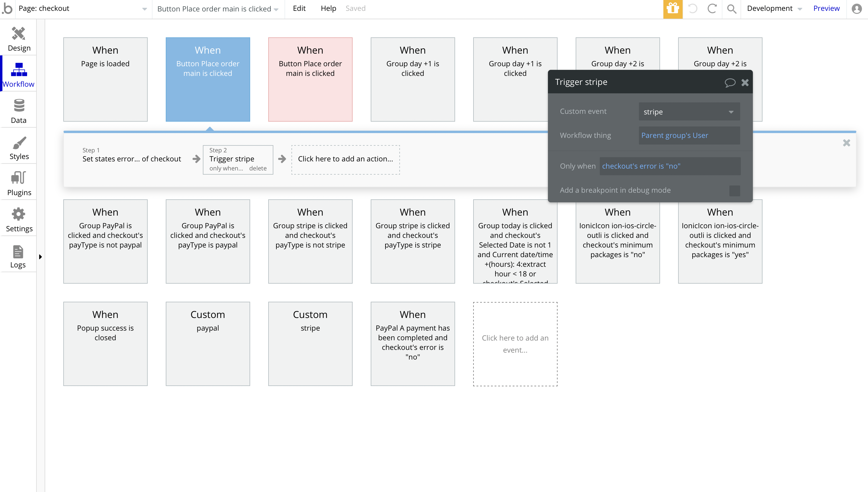This screenshot has height=492, width=868.
Task: Enable breakpoint in debug mode checkbox
Action: point(734,191)
